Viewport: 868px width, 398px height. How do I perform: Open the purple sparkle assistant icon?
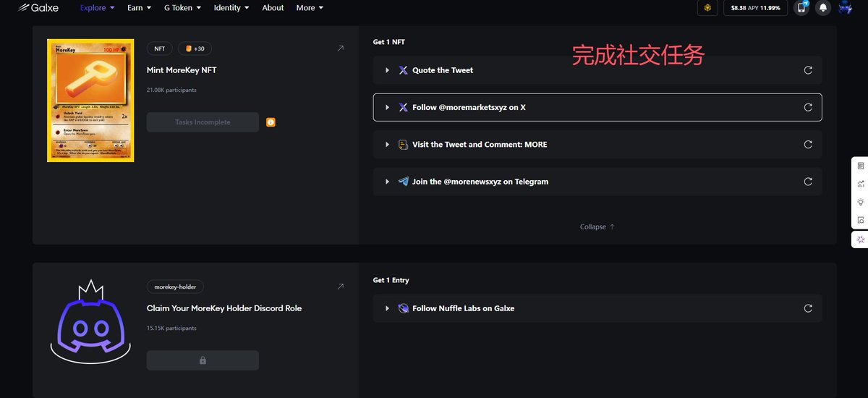861,240
